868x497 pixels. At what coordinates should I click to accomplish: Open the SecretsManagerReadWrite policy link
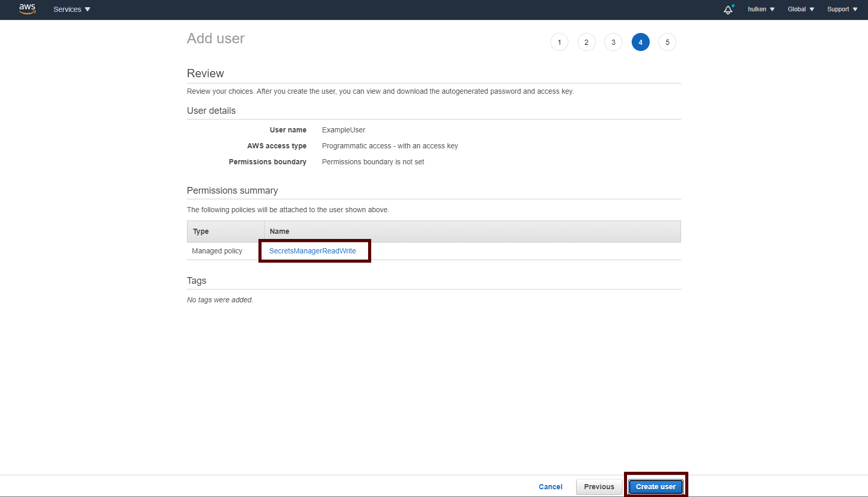pyautogui.click(x=313, y=251)
